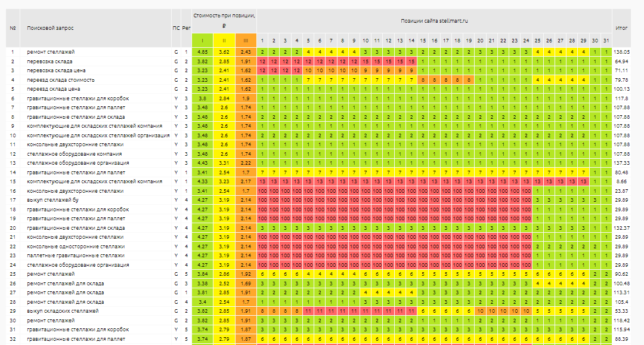644x345 pixels.
Task: Select day 15 column header
Action: click(x=423, y=41)
